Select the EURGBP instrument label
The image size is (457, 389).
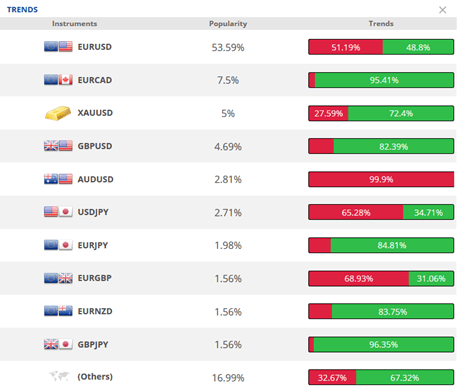(x=95, y=278)
